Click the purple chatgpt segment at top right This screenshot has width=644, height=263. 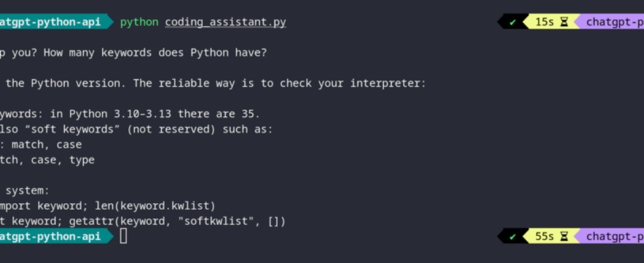614,22
